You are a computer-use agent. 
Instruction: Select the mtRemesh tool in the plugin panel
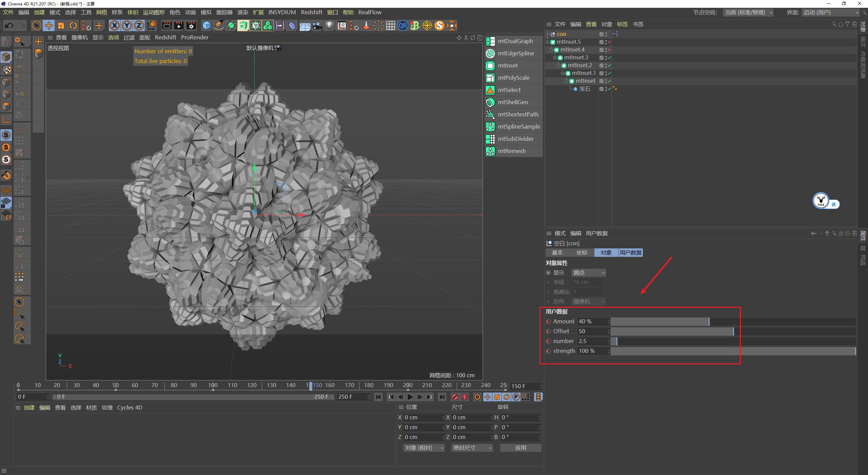tap(512, 151)
